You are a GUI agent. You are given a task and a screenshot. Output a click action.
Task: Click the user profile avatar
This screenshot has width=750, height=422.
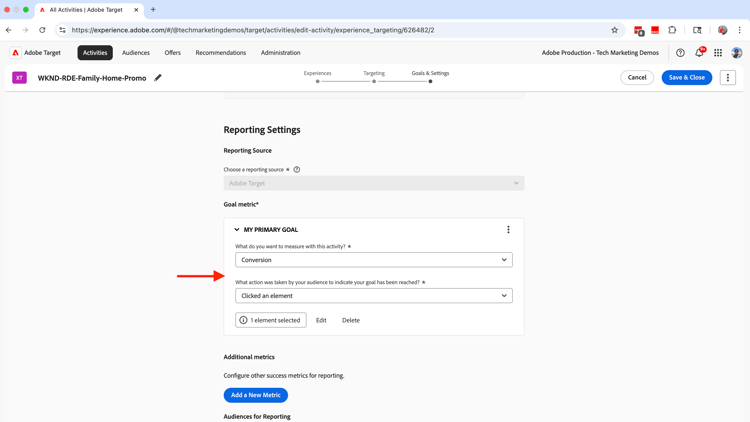point(737,53)
